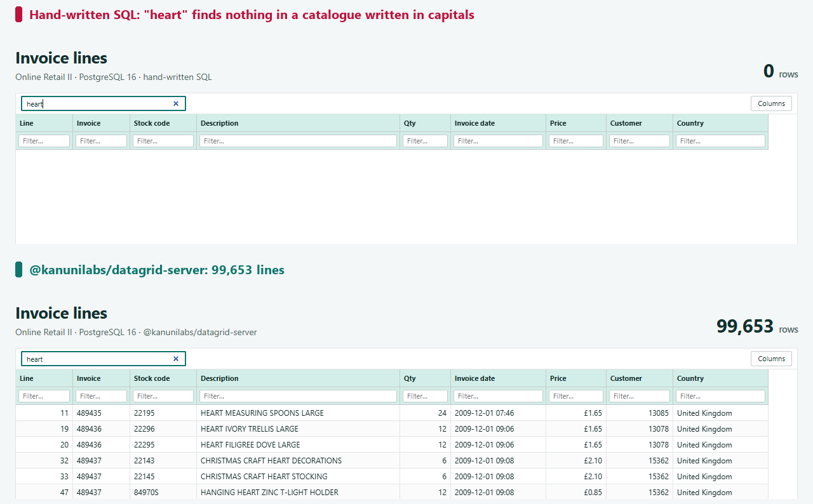Sort by Invoice date header in hand-written SQL grid

coord(499,123)
